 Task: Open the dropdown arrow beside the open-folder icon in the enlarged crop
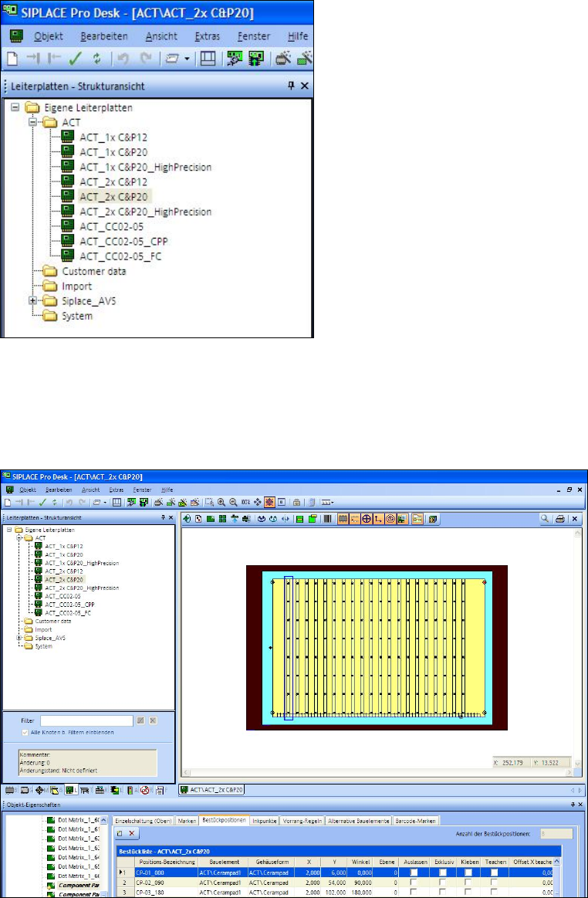coord(188,59)
